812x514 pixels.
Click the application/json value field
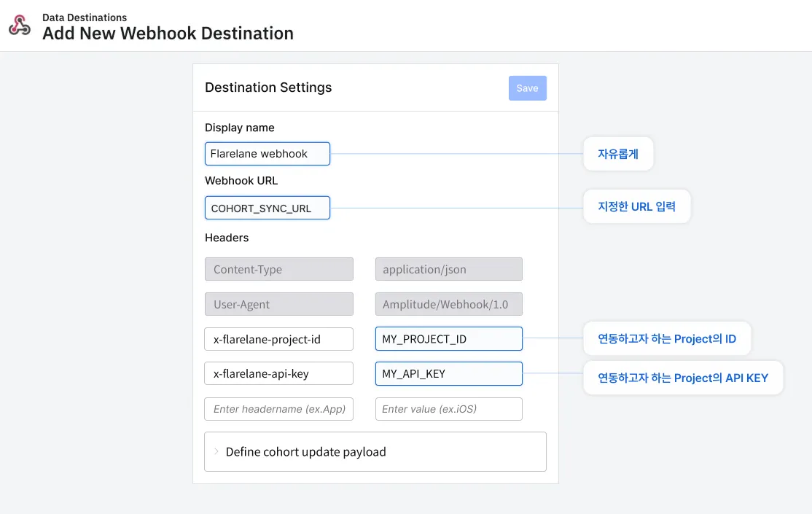449,270
